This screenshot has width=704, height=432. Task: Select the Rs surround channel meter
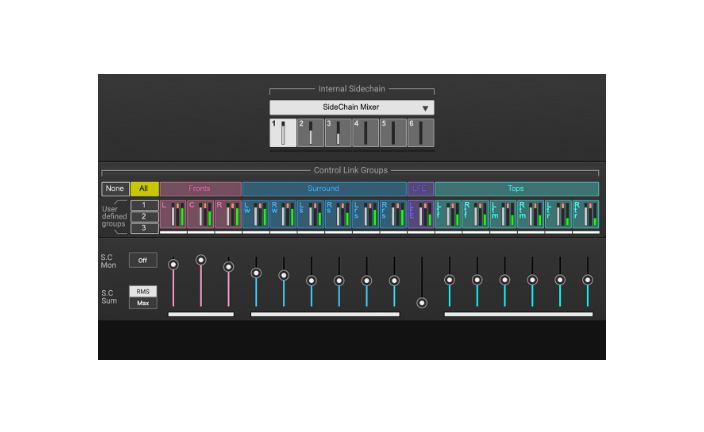click(338, 215)
